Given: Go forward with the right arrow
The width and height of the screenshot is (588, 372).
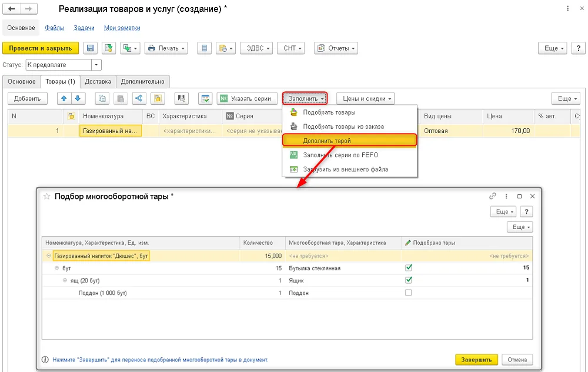Looking at the screenshot, I should point(28,9).
